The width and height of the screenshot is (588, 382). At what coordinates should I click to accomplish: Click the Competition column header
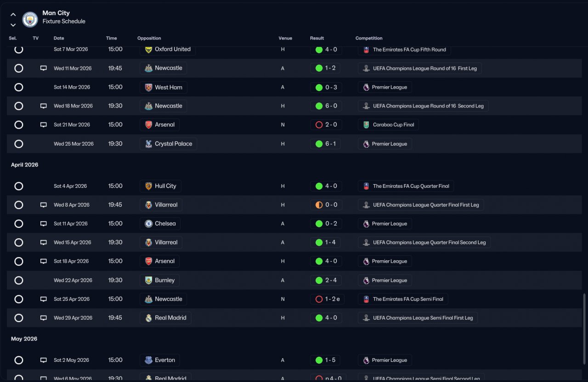click(x=369, y=38)
